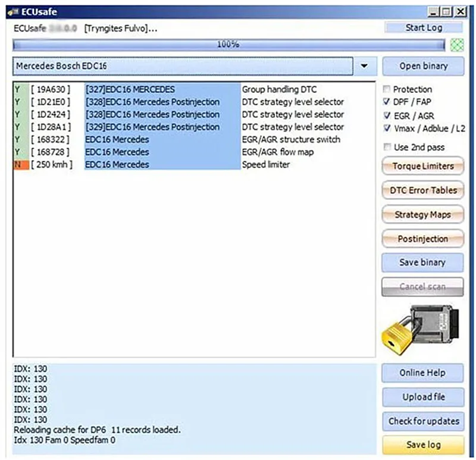This screenshot has height=460, width=476.
Task: Click the padlock ECU image
Action: pos(421,329)
